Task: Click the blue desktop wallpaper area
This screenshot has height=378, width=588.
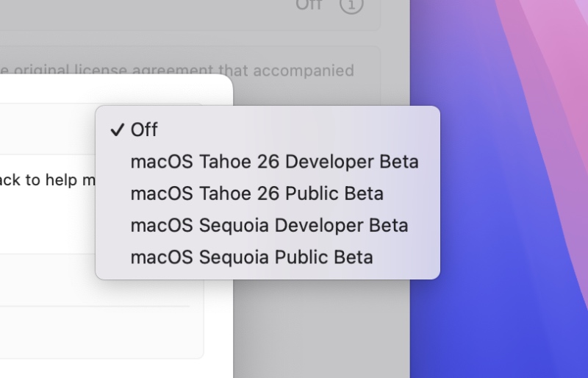Action: (500, 294)
